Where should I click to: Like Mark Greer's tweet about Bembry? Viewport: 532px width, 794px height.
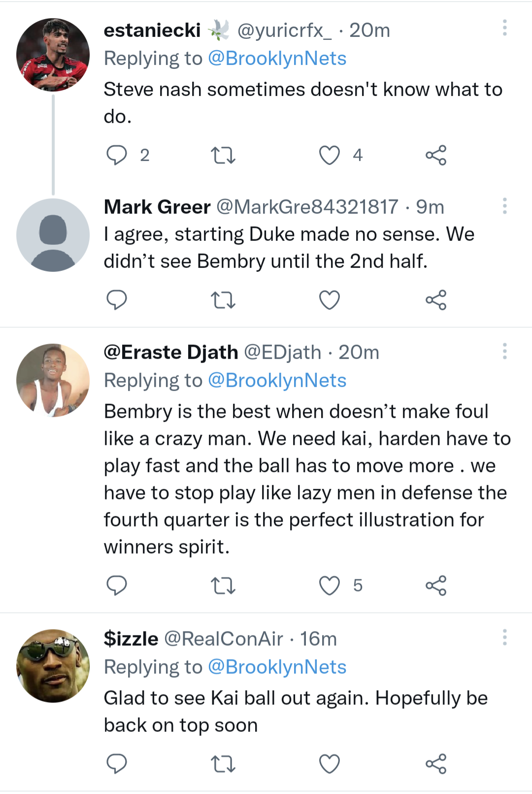[330, 300]
